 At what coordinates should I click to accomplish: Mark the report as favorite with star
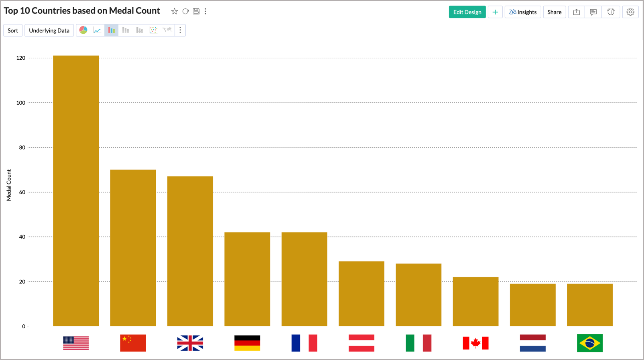[174, 12]
